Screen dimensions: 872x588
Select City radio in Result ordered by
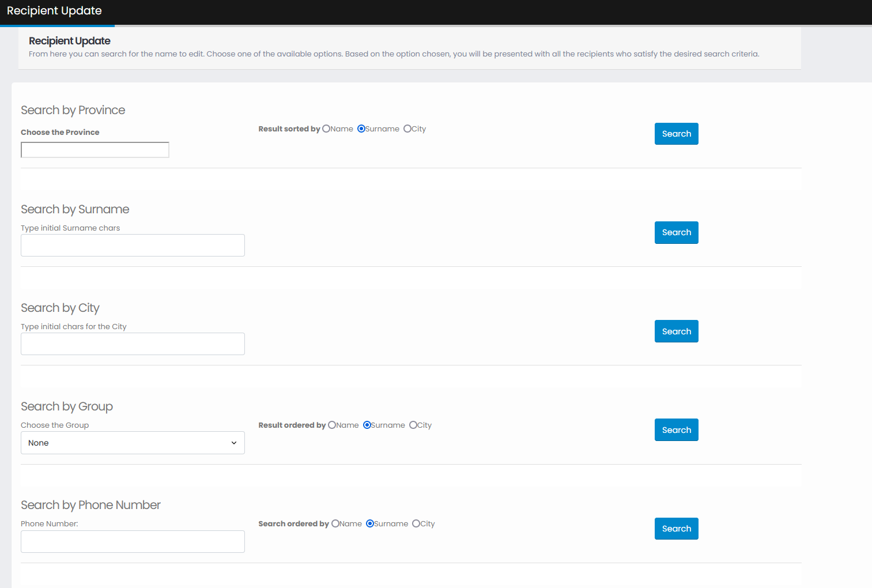pyautogui.click(x=413, y=425)
